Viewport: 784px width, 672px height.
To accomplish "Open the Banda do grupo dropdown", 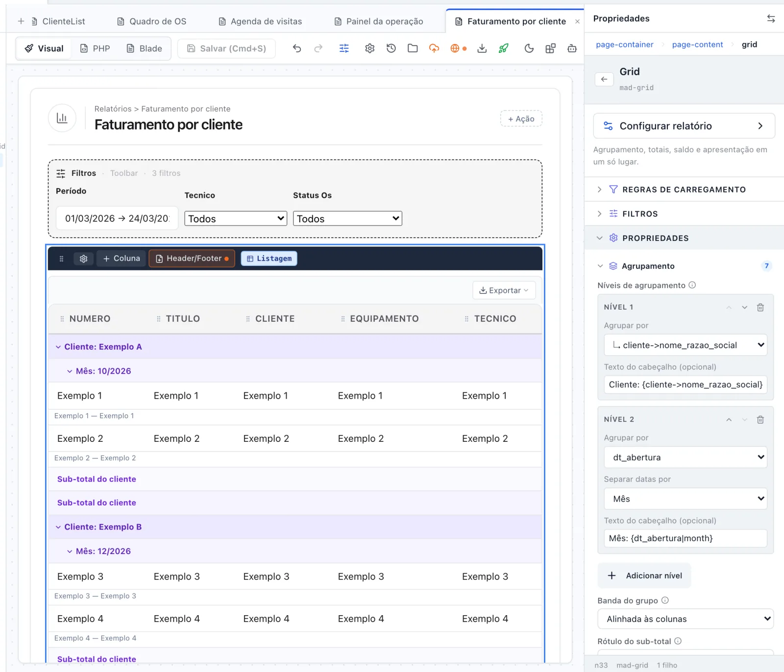I will point(686,619).
